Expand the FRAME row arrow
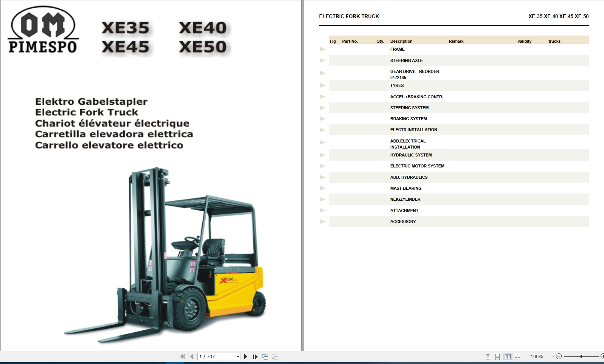 (x=323, y=49)
